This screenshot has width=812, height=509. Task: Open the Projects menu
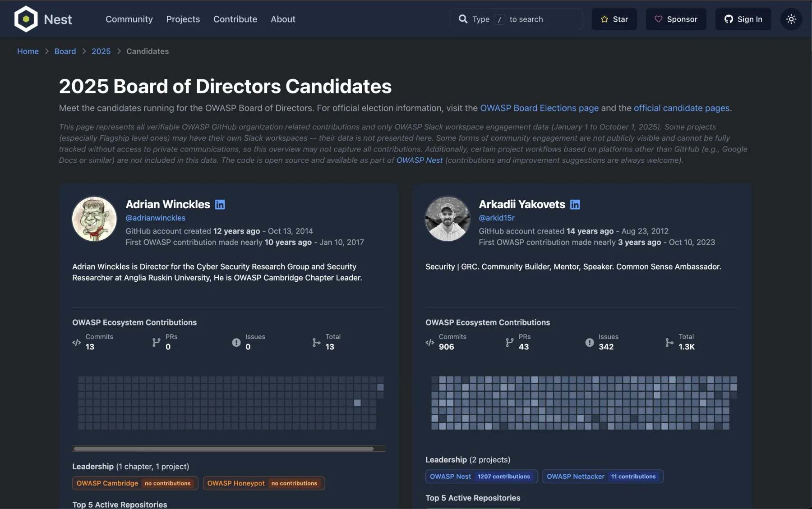tap(183, 19)
